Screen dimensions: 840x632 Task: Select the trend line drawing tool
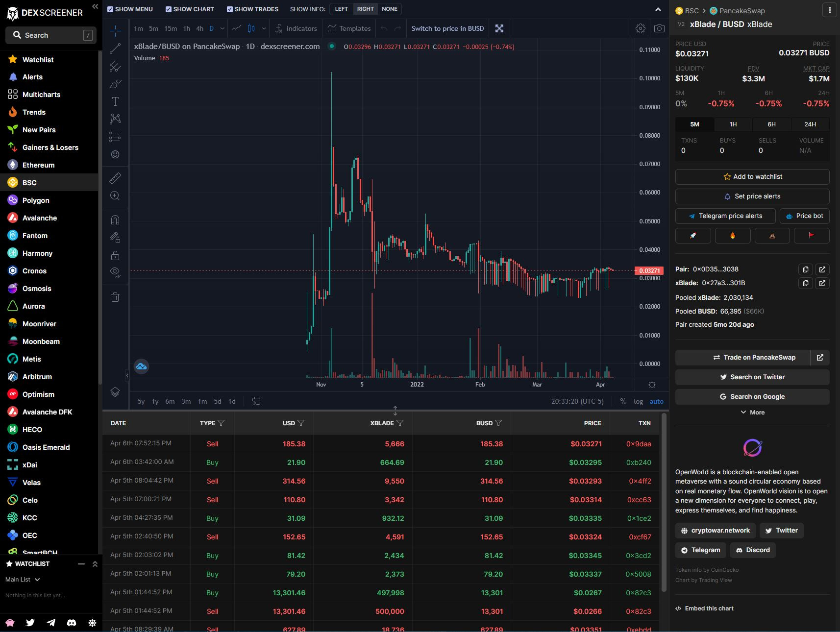(x=115, y=49)
